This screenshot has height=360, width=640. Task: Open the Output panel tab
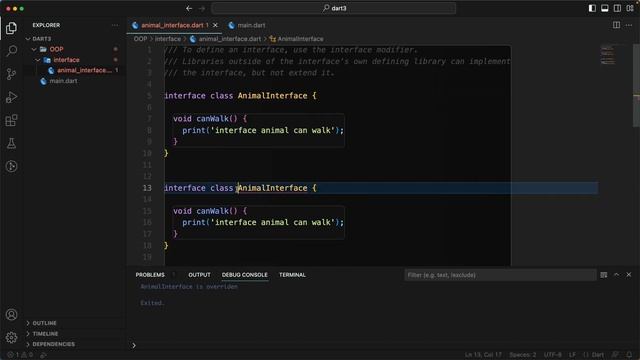199,275
